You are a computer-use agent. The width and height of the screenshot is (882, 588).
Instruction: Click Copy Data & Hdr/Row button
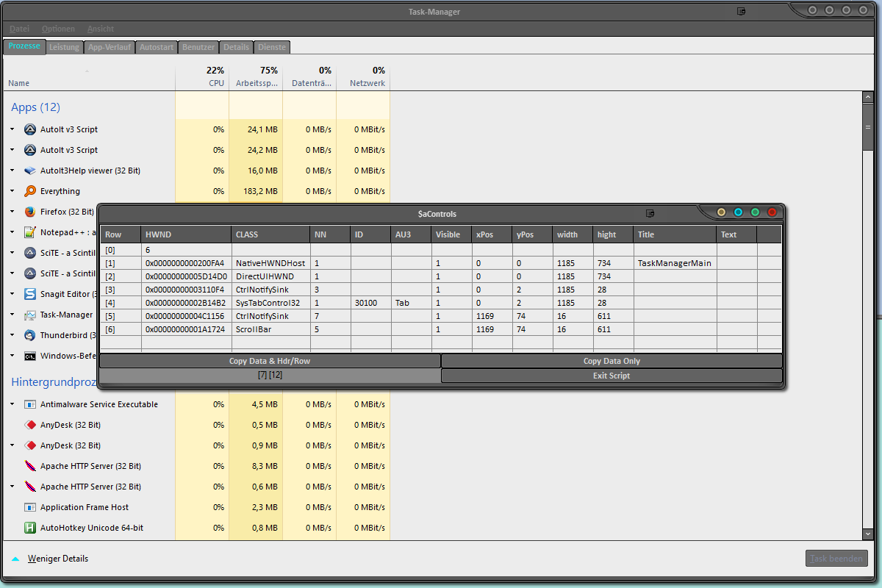tap(270, 361)
